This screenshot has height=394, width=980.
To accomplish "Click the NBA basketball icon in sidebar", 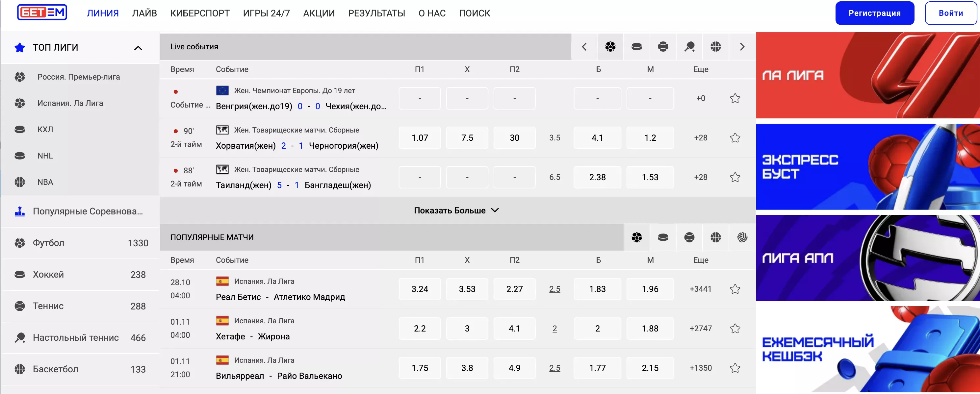I will pos(20,182).
